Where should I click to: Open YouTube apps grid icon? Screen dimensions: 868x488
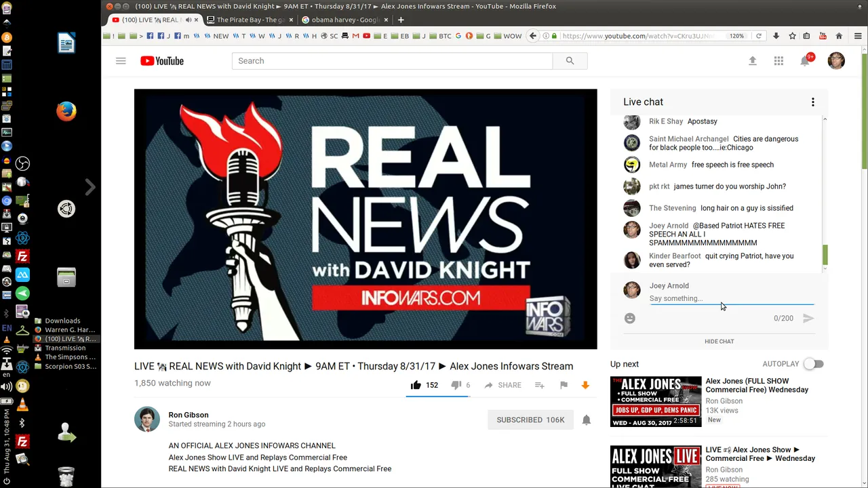(778, 61)
